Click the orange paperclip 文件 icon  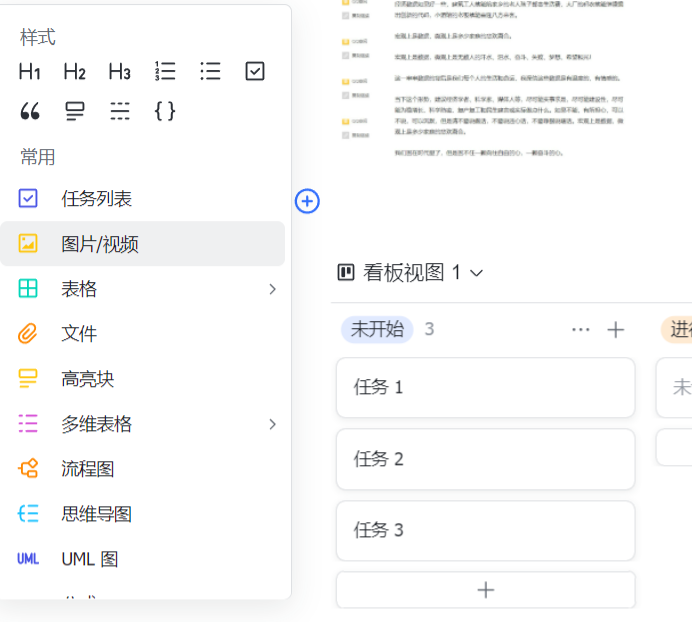coord(27,333)
